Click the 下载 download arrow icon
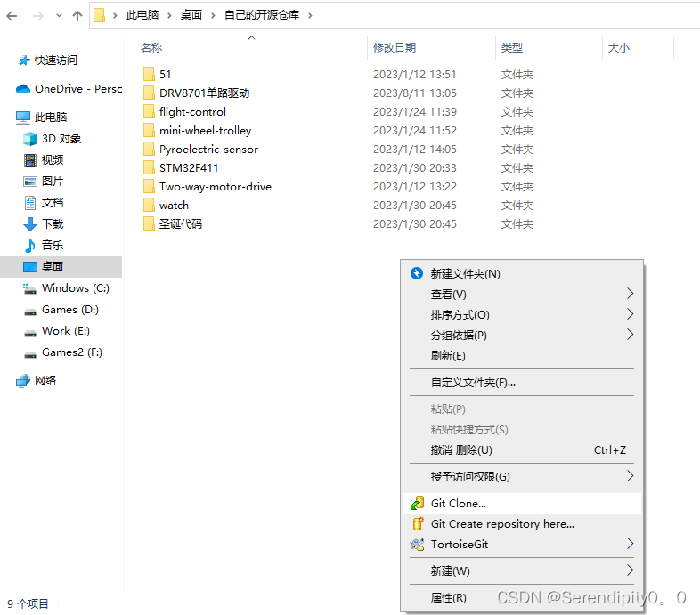The width and height of the screenshot is (700, 615). tap(30, 223)
